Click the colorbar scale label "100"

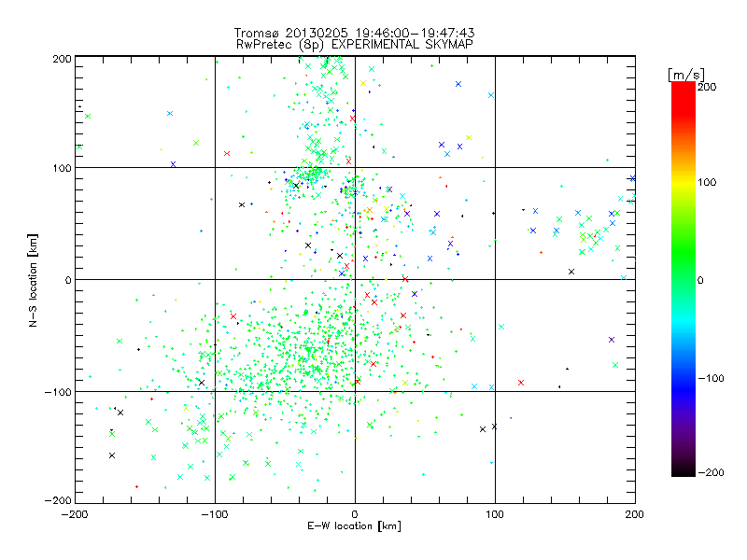707,182
